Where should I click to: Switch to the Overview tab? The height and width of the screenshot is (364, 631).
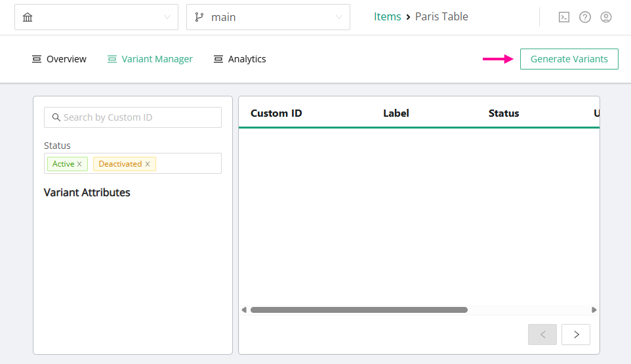(59, 59)
